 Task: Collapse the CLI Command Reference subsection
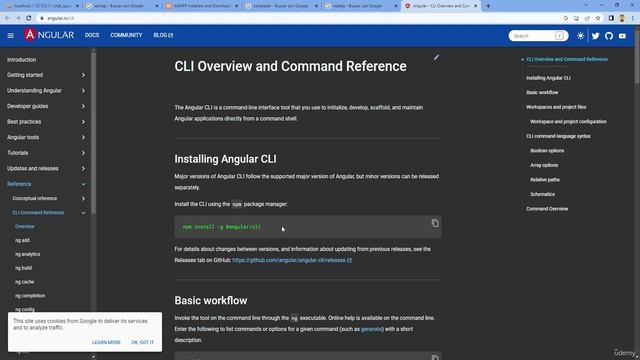(x=49, y=213)
